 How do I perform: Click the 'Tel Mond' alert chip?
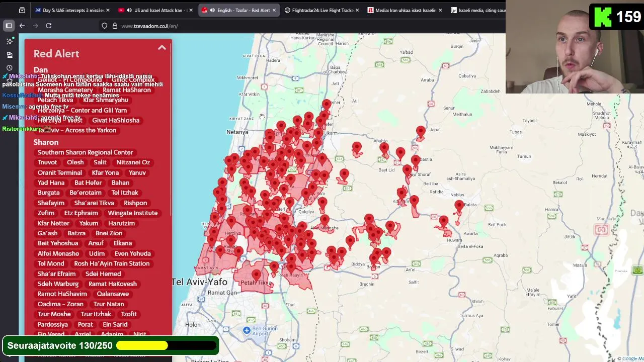[x=51, y=263]
